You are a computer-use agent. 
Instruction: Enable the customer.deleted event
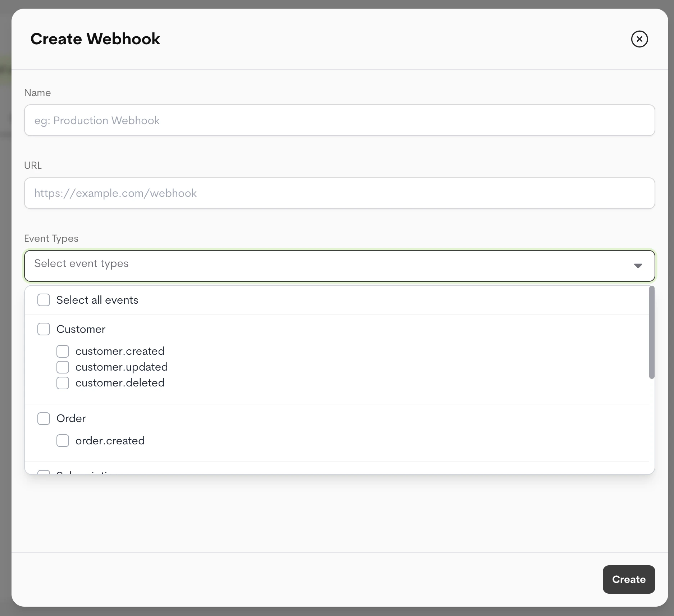click(63, 383)
